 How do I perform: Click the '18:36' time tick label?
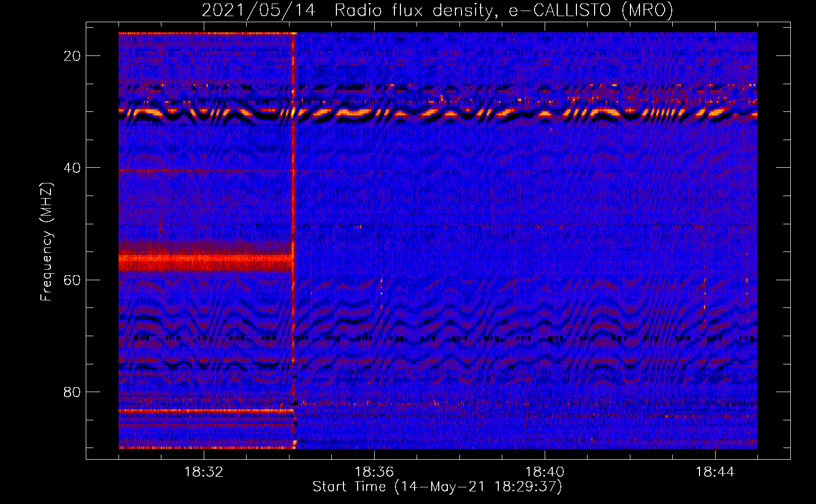point(374,472)
